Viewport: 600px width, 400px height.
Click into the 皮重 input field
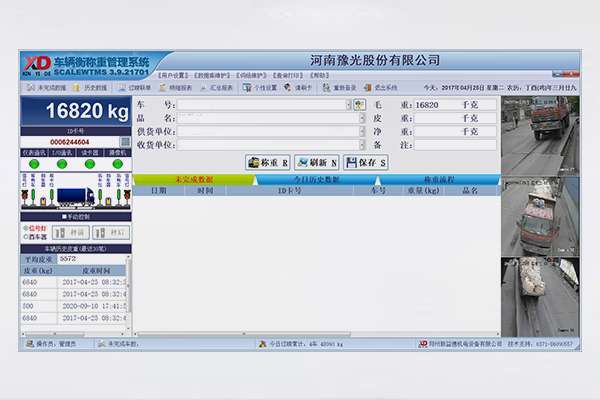[x=455, y=118]
